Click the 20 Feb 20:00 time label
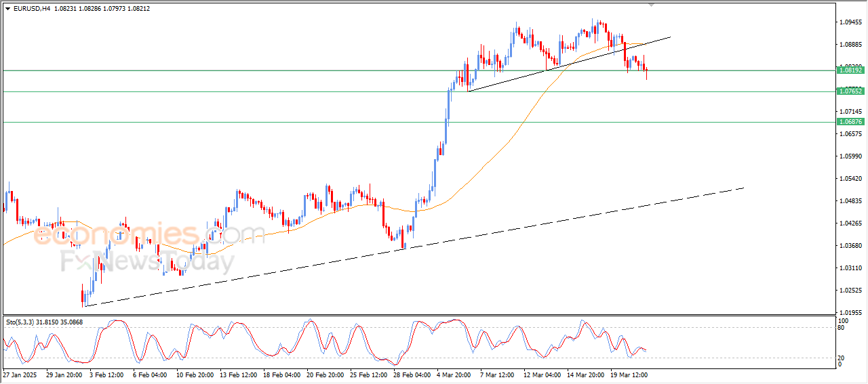Image resolution: width=868 pixels, height=384 pixels. pyautogui.click(x=325, y=375)
